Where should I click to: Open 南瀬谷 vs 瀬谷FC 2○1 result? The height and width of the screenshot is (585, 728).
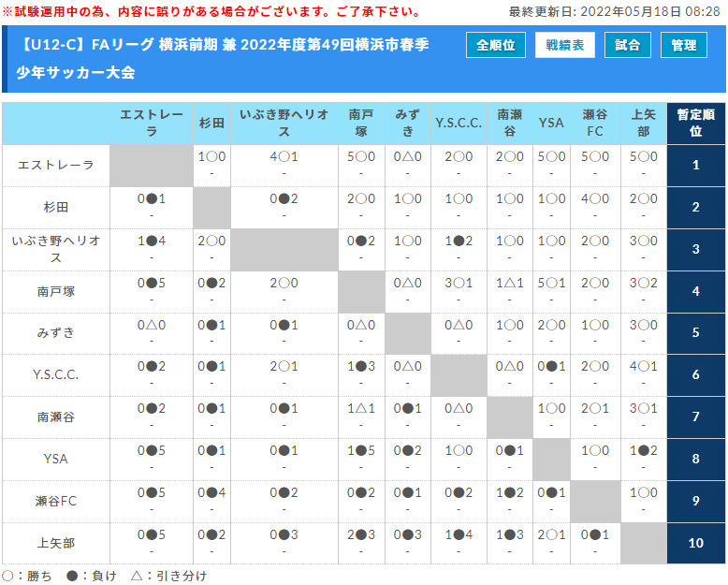[x=595, y=409]
